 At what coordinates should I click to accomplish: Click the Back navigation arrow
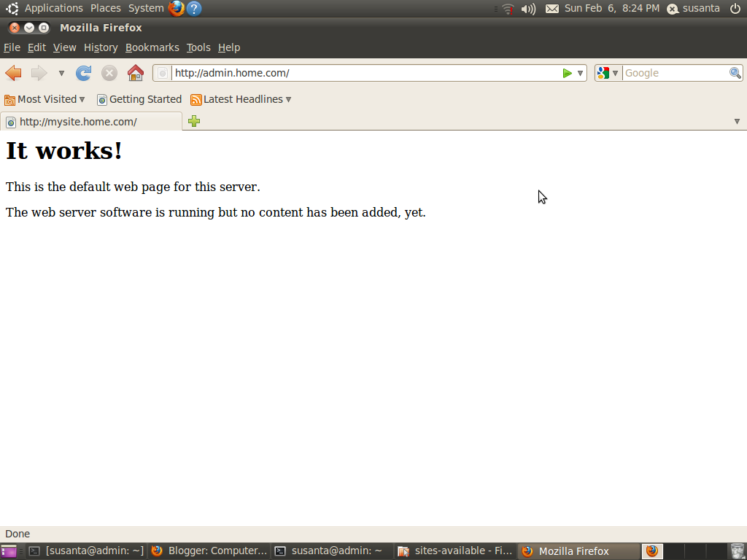click(x=12, y=73)
